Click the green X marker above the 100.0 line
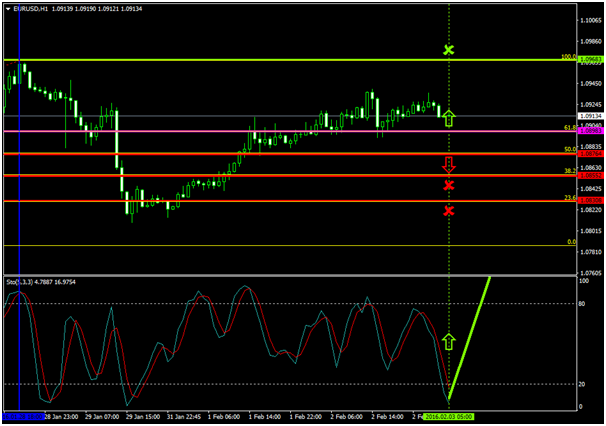The image size is (606, 426). [449, 49]
